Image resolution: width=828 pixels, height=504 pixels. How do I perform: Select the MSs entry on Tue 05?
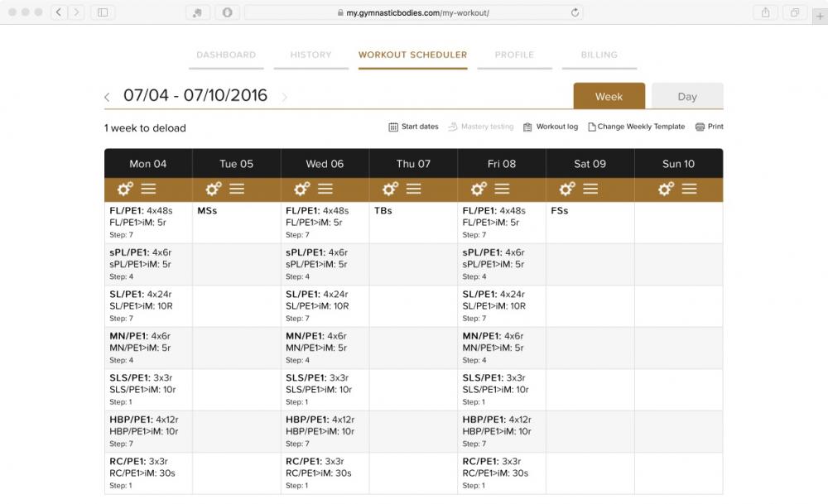pyautogui.click(x=207, y=210)
